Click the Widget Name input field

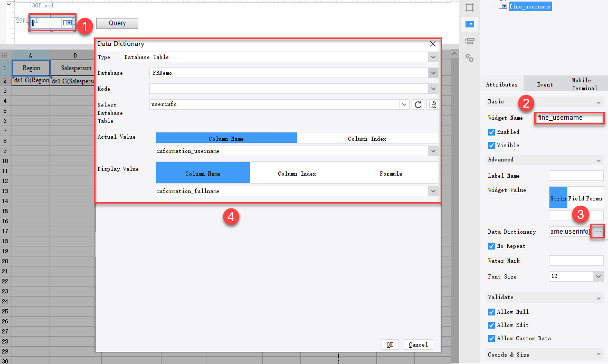tap(569, 118)
